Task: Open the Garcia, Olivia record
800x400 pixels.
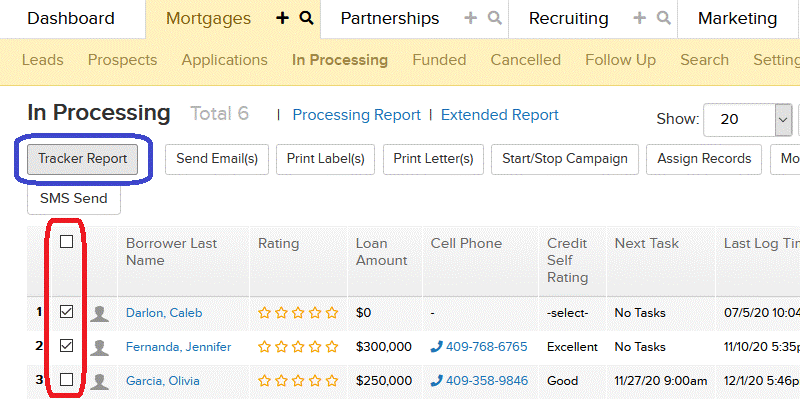Action: click(163, 381)
